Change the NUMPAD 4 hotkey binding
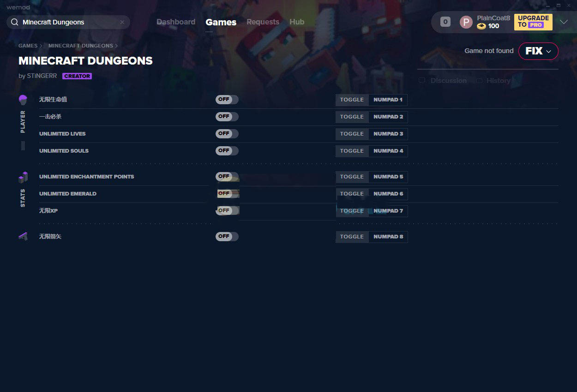This screenshot has height=392, width=577. point(388,151)
